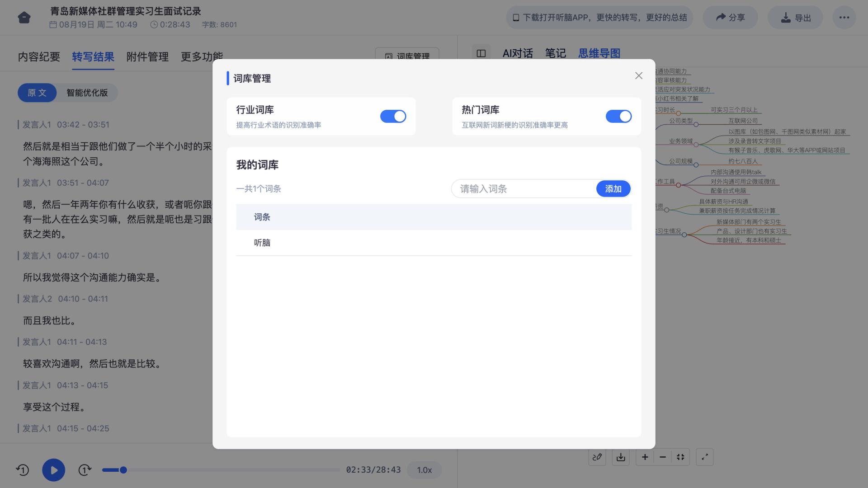Disable the 行业词库 switch
This screenshot has width=868, height=488.
[393, 117]
